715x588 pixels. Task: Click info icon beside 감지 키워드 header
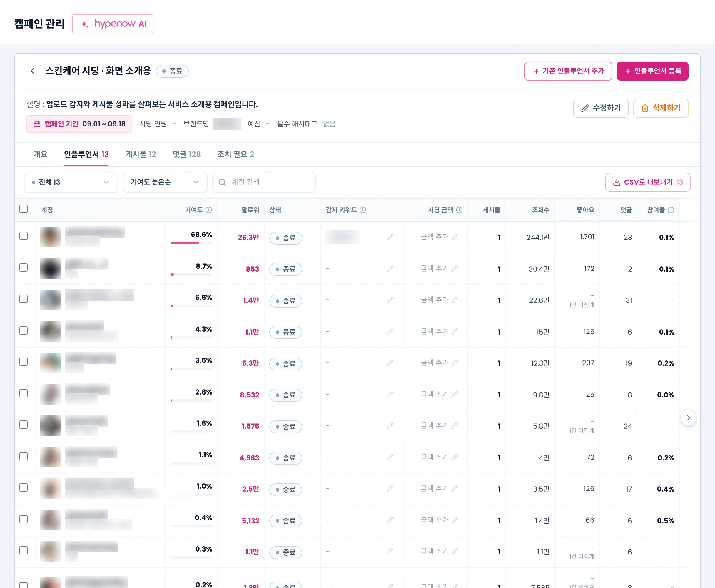pos(363,210)
